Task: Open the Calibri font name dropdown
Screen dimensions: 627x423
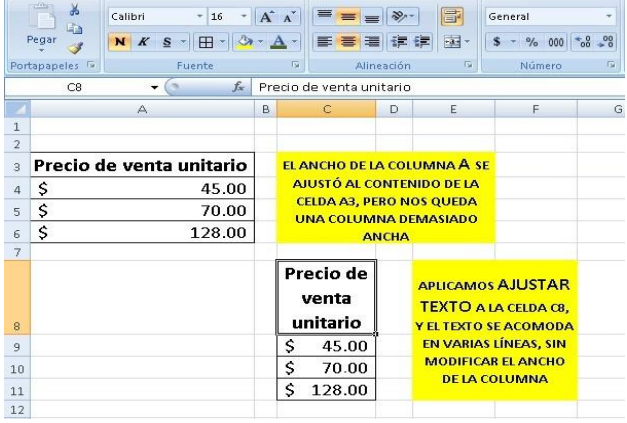Action: 200,16
